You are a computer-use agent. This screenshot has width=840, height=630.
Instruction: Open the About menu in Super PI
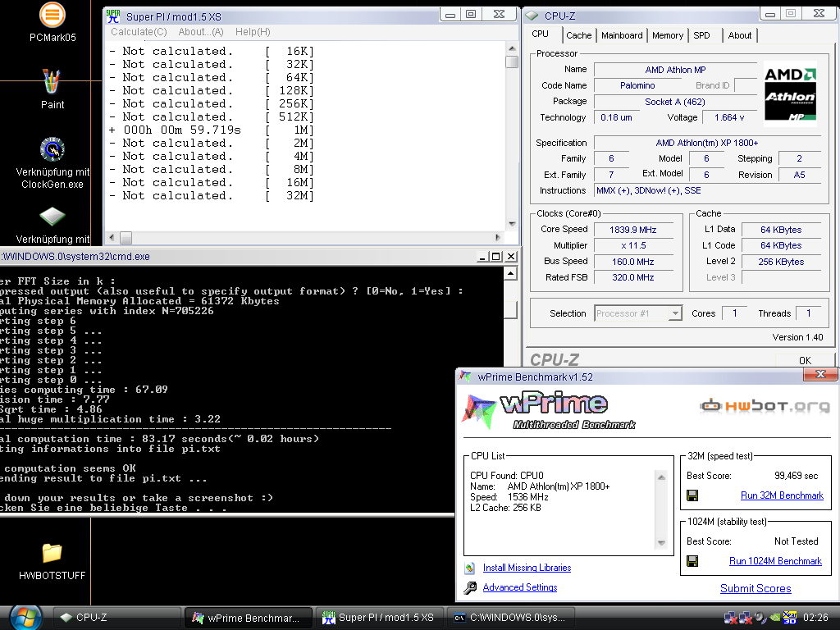click(201, 32)
